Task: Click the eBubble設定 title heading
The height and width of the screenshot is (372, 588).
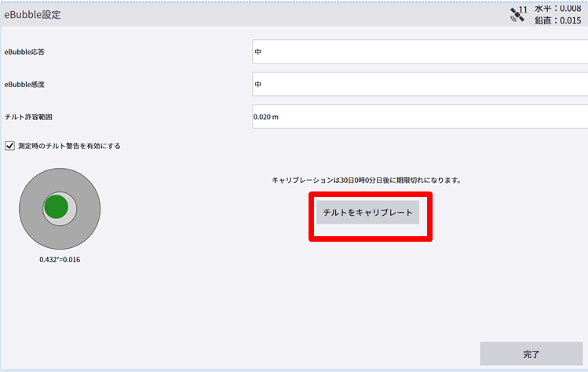Action: 32,15
